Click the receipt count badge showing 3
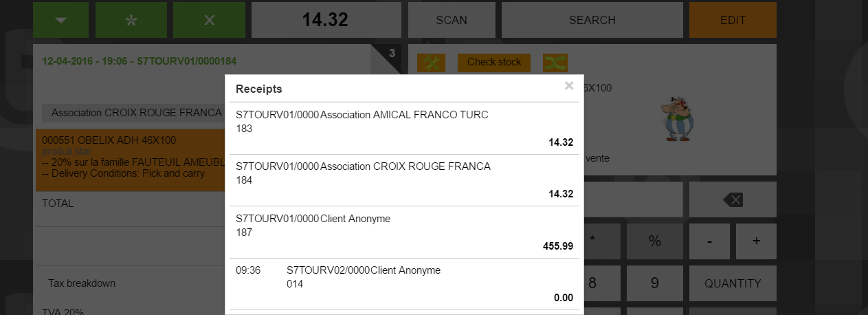Image resolution: width=868 pixels, height=315 pixels. click(x=392, y=53)
